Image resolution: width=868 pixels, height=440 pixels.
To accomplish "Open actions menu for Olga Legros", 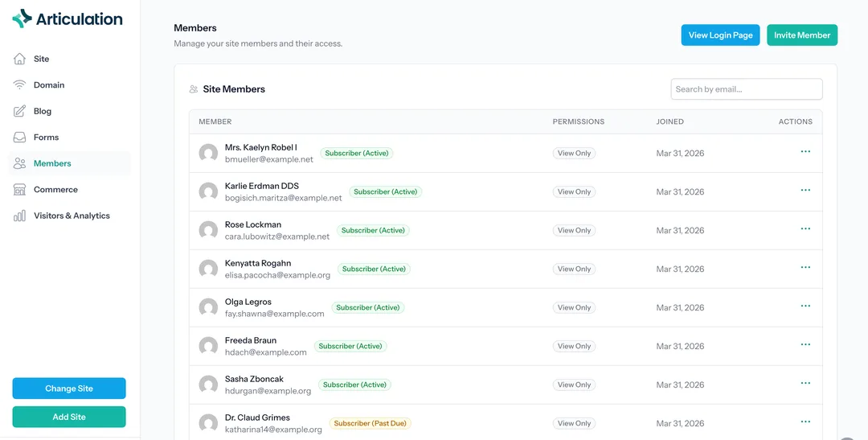I will point(805,306).
